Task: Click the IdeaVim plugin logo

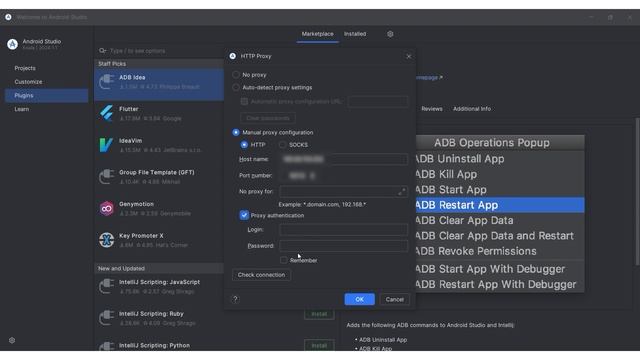Action: (x=106, y=145)
